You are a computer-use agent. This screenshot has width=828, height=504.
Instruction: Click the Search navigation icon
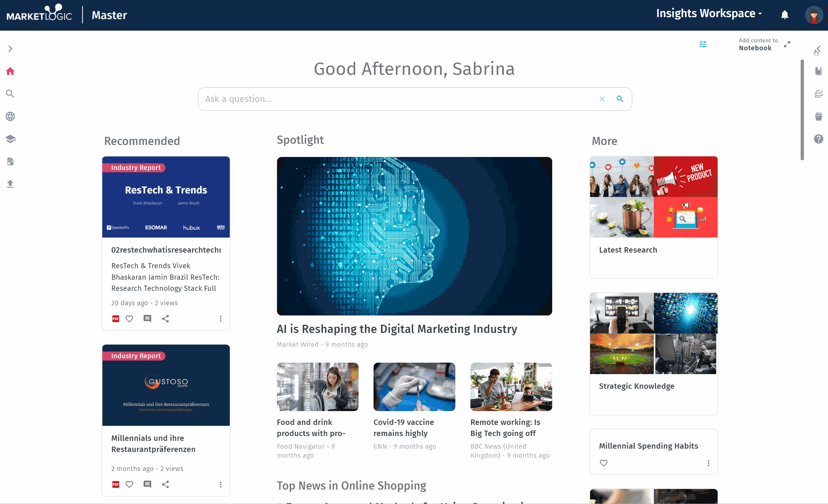tap(11, 94)
